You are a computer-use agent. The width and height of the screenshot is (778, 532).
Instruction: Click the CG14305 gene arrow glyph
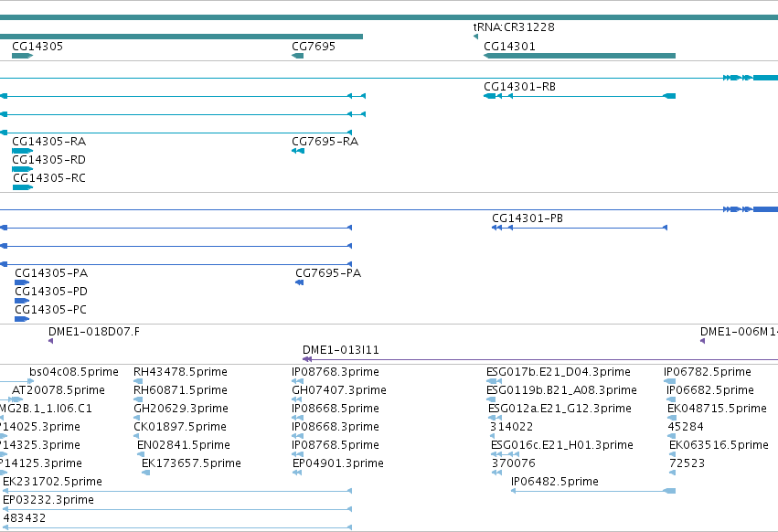22,56
